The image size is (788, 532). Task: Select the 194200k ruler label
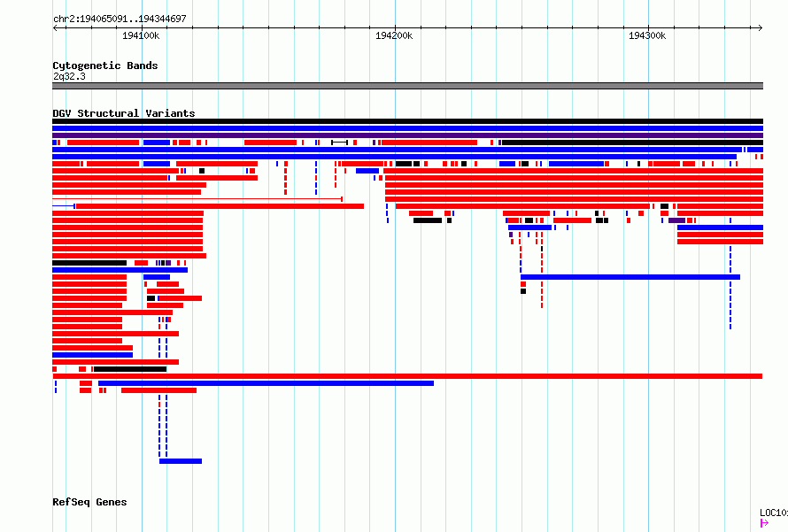[394, 35]
